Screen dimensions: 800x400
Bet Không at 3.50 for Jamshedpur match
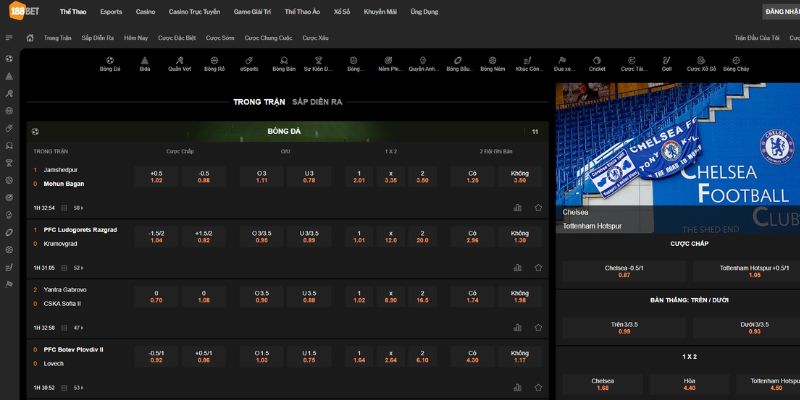[519, 177]
